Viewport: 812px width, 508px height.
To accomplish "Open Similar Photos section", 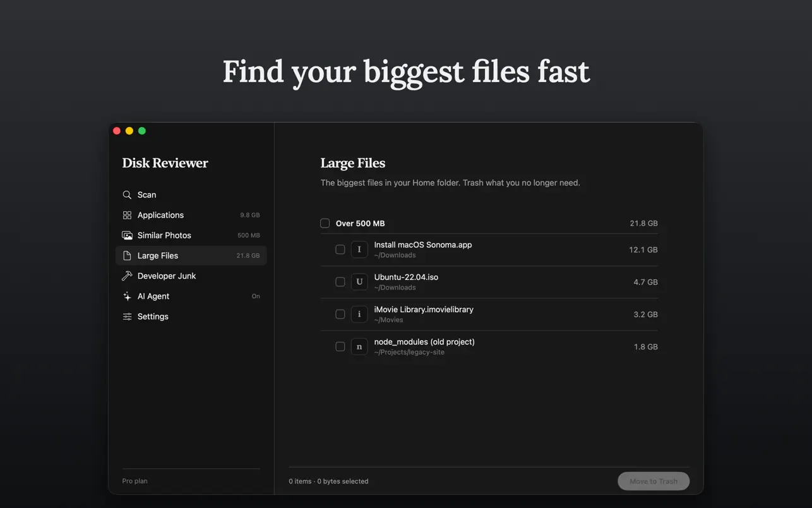I will coord(191,235).
